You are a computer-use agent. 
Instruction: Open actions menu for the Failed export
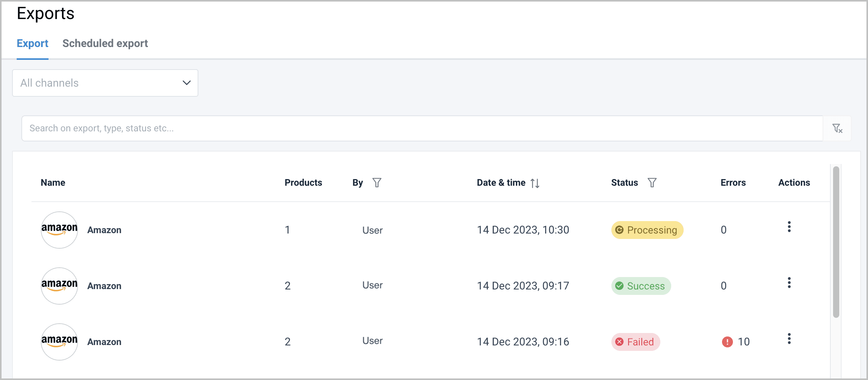(789, 339)
